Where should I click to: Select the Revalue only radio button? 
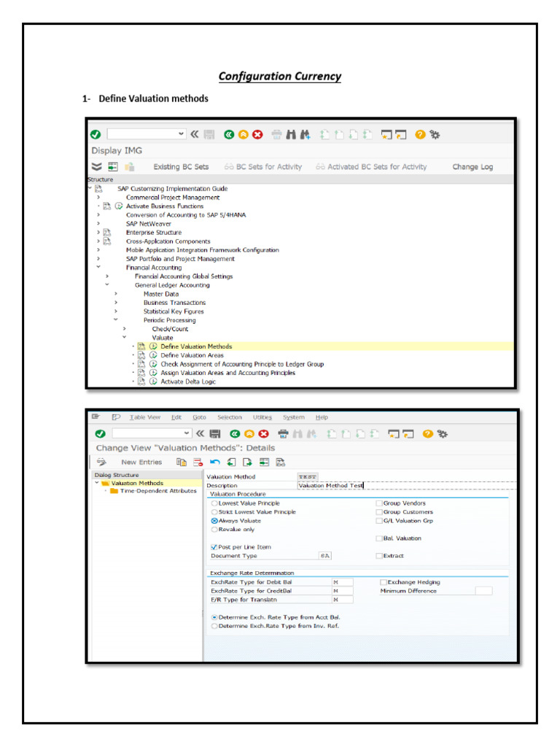[x=214, y=530]
